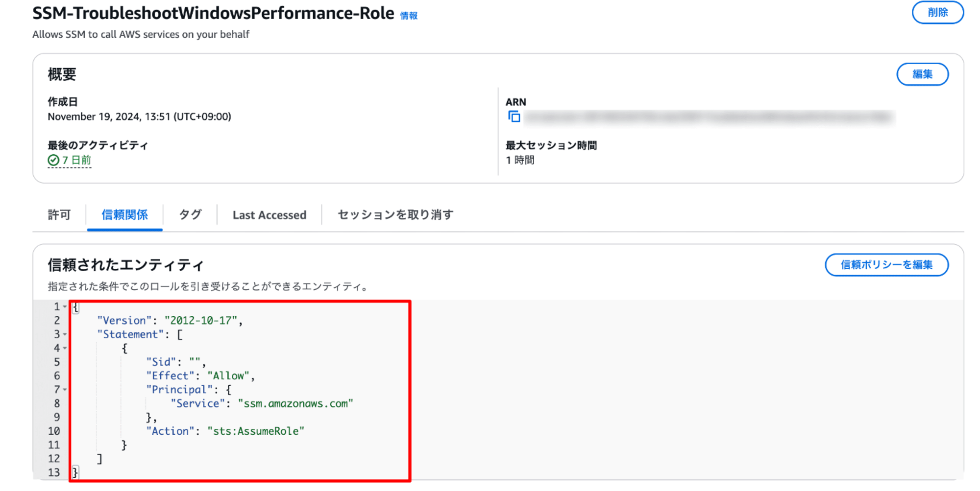The height and width of the screenshot is (491, 980).
Task: Click the "Version" key on line 2
Action: click(124, 321)
